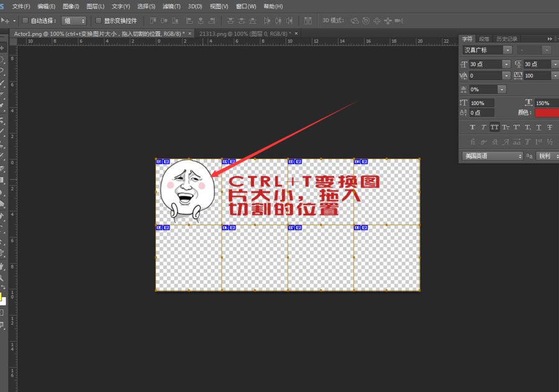Open the 0% tsume dropdown arrow

point(502,89)
